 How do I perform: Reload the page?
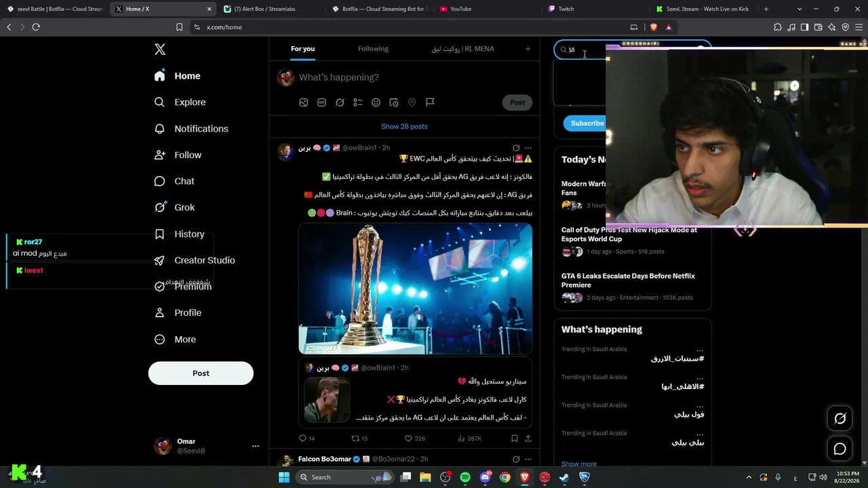pos(36,27)
